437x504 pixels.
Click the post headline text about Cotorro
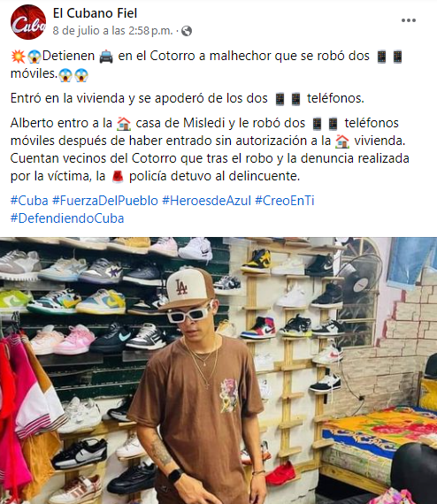pyautogui.click(x=206, y=65)
